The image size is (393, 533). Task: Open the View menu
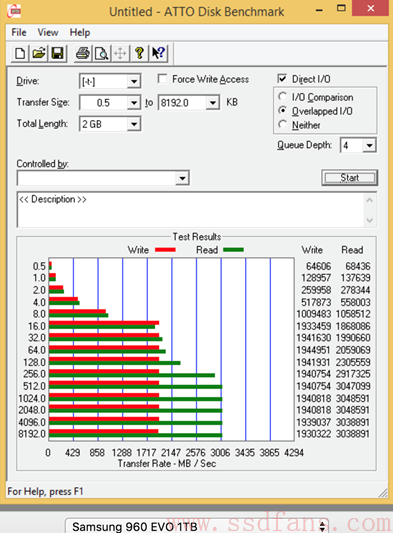tap(48, 33)
